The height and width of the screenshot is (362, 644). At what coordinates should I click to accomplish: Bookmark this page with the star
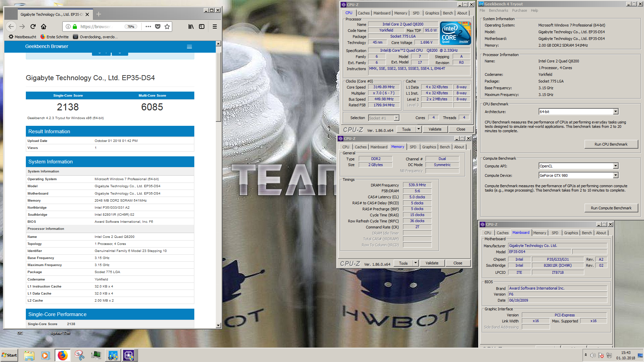tap(167, 27)
